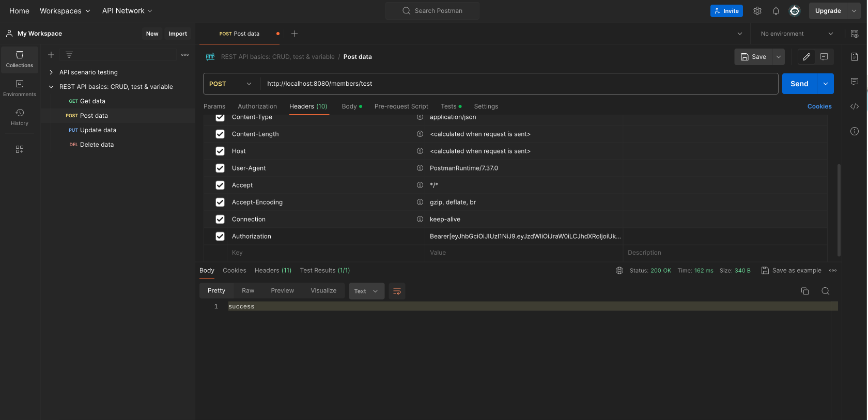Open the History sidebar panel
Screen dimensions: 868x420
pyautogui.click(x=20, y=117)
